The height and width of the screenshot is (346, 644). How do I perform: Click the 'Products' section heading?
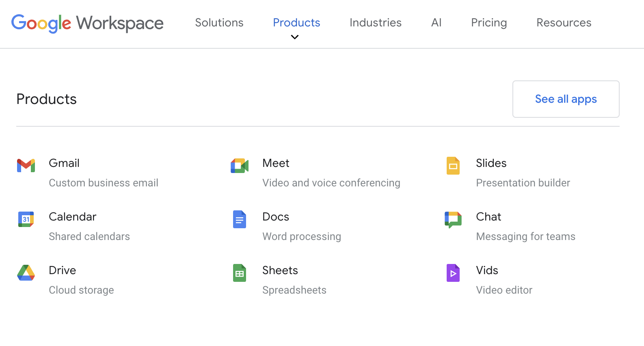tap(47, 99)
